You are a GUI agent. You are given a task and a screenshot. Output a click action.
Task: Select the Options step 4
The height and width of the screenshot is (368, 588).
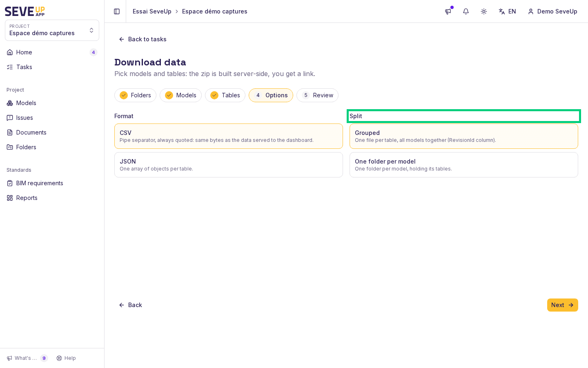coord(271,95)
